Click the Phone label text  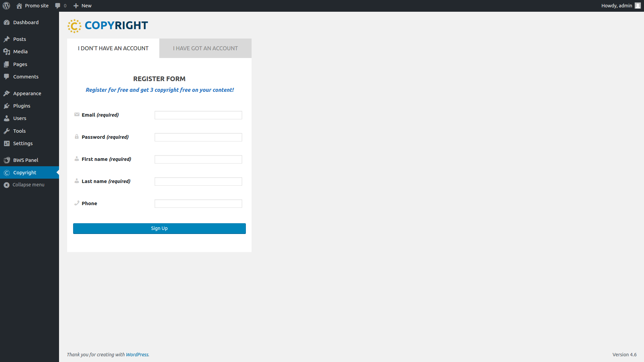pyautogui.click(x=89, y=203)
